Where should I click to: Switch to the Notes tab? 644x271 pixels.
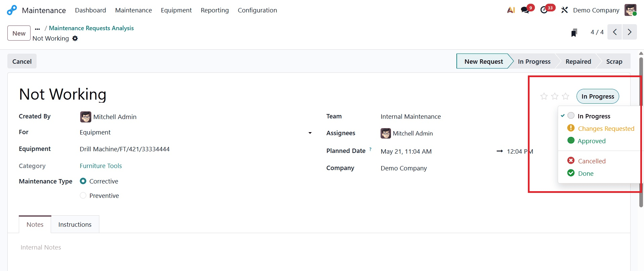(x=35, y=224)
